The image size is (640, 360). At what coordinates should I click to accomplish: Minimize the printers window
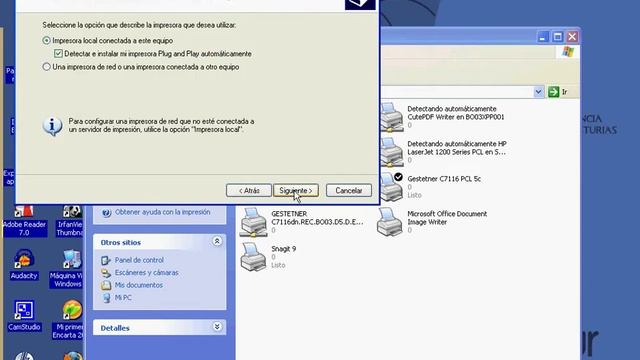542,37
